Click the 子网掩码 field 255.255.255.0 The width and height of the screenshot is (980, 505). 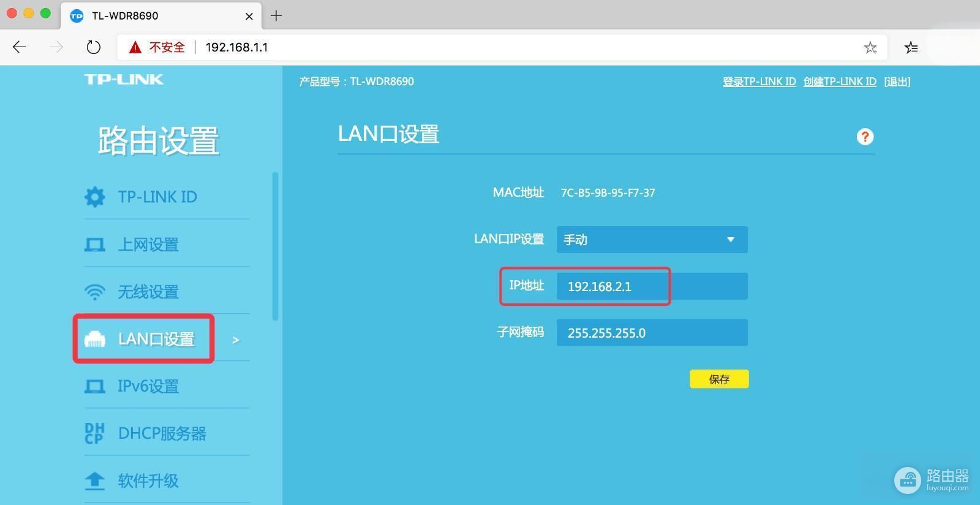652,333
